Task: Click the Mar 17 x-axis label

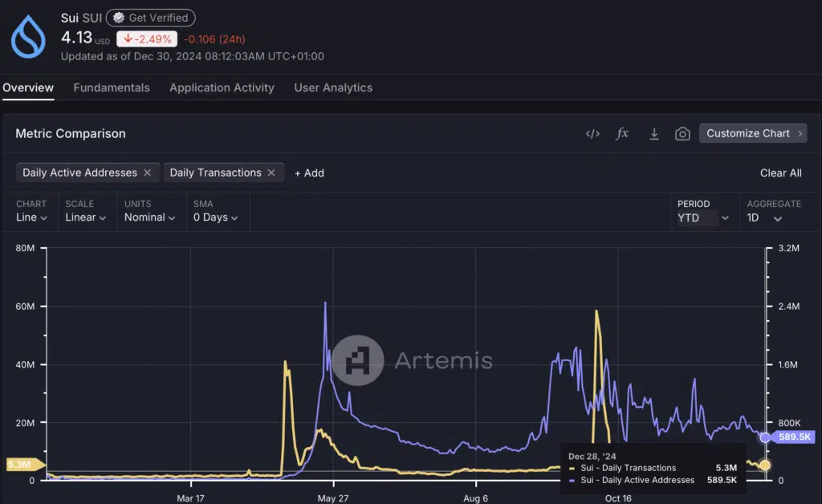Action: pyautogui.click(x=190, y=498)
